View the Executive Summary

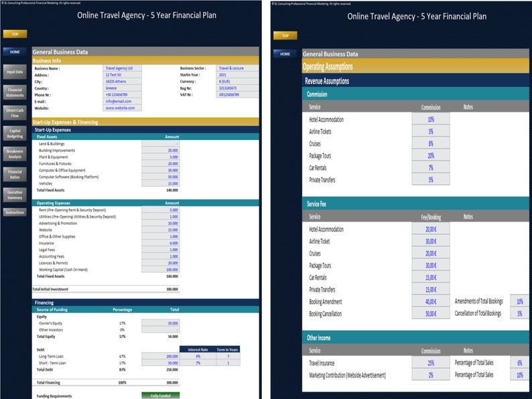[15, 195]
